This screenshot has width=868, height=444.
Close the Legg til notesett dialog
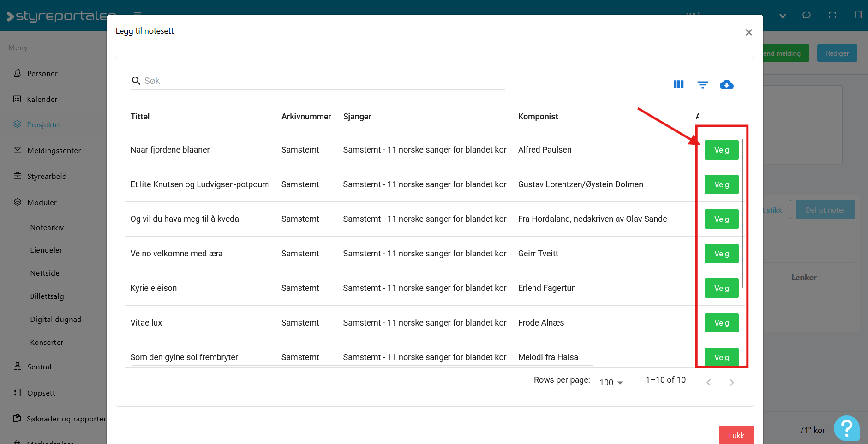tap(748, 32)
